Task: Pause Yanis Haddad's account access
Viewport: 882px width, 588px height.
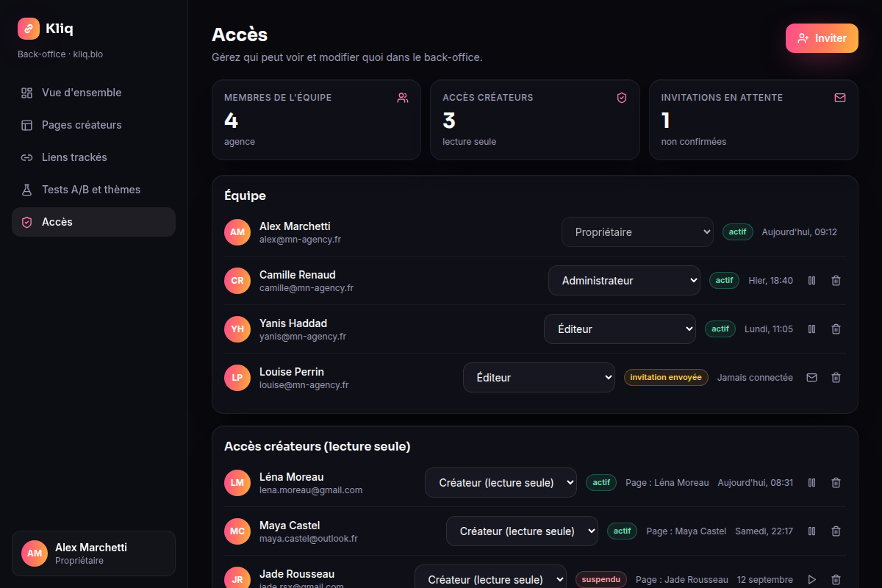Action: click(812, 329)
